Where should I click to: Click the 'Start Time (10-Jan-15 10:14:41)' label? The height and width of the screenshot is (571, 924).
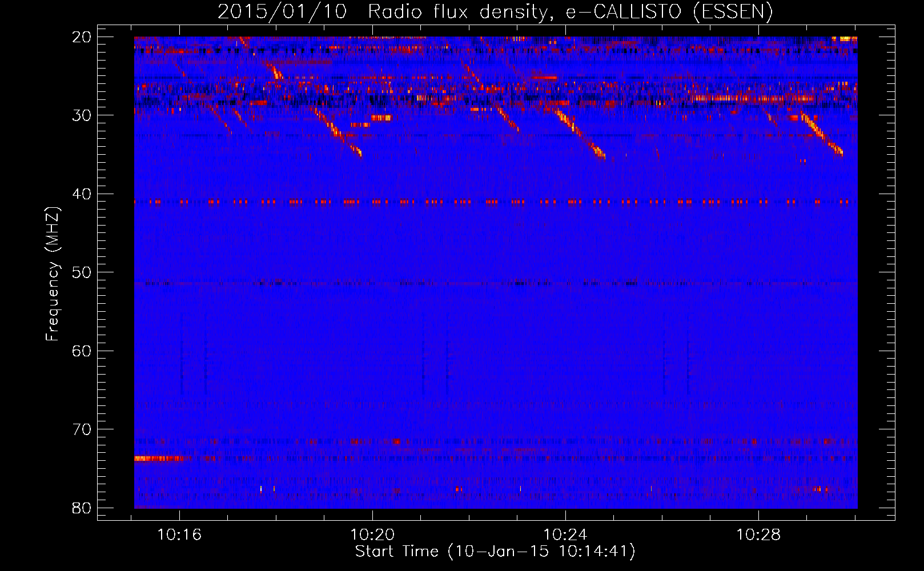click(495, 552)
